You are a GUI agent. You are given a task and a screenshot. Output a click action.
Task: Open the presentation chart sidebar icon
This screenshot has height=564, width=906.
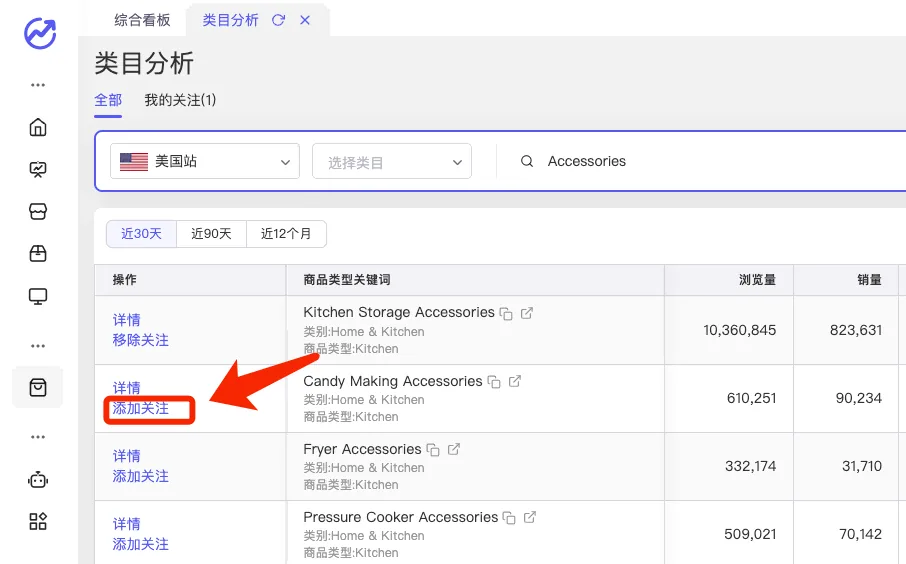tap(38, 169)
